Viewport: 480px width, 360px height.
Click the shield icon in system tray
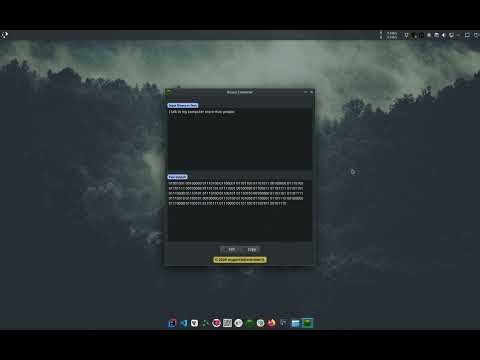click(406, 35)
